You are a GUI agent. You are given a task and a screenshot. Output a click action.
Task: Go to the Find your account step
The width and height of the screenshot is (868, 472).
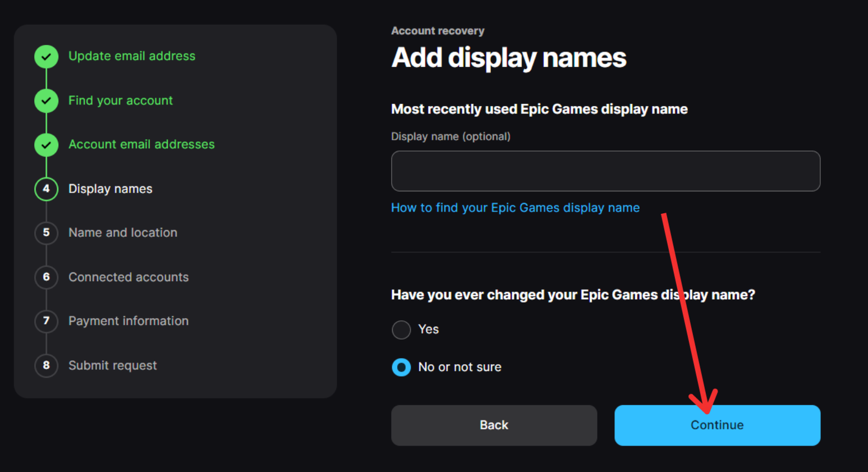point(121,100)
